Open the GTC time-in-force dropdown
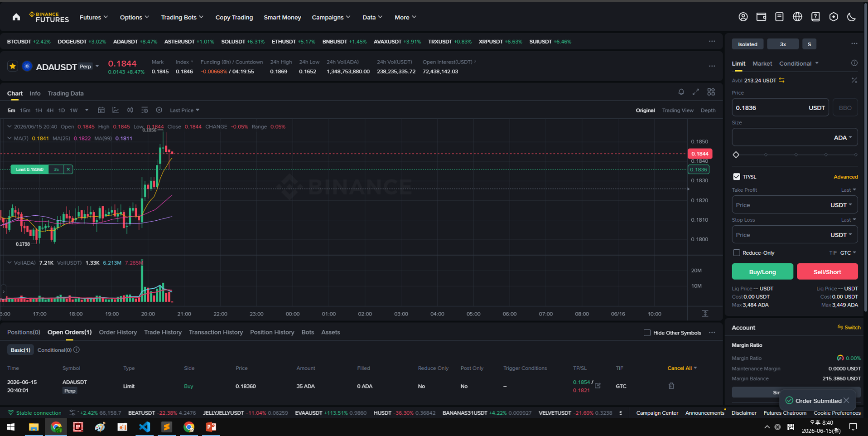The height and width of the screenshot is (436, 868). pyautogui.click(x=848, y=253)
